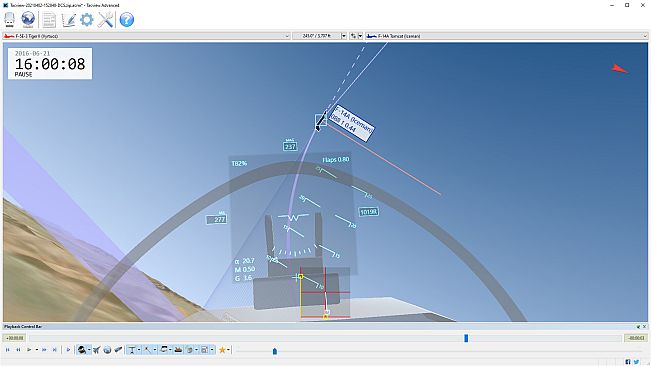This screenshot has width=651, height=366.
Task: Pin the Playback Control Bar panel
Action: click(639, 327)
